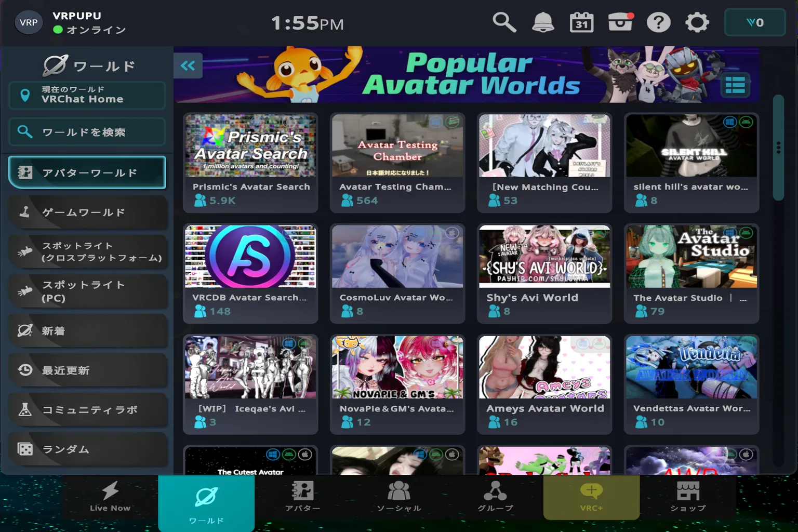Click the Popular Avatar Worlds banner title

tap(471, 74)
